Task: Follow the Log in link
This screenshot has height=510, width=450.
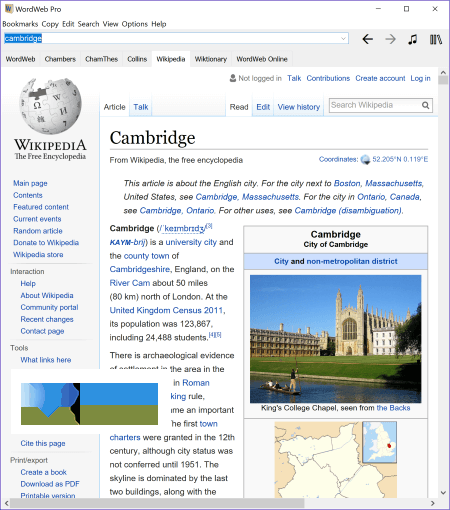Action: [x=420, y=78]
